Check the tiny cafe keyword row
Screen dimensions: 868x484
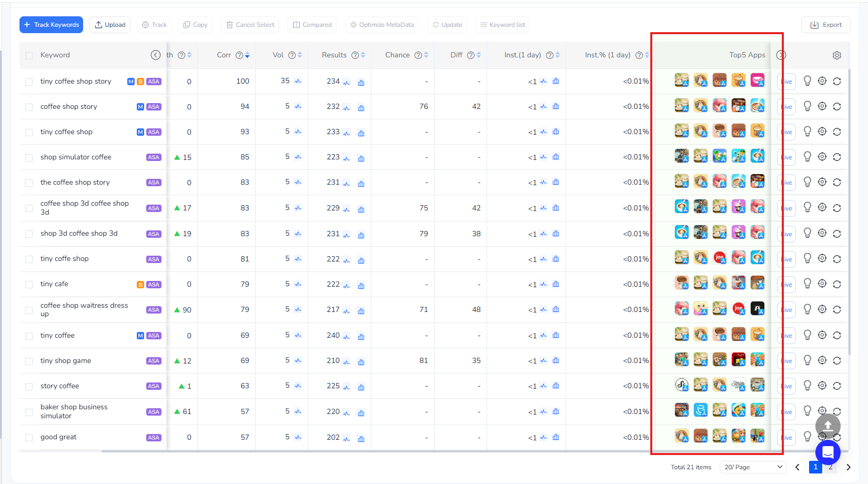[x=29, y=284]
